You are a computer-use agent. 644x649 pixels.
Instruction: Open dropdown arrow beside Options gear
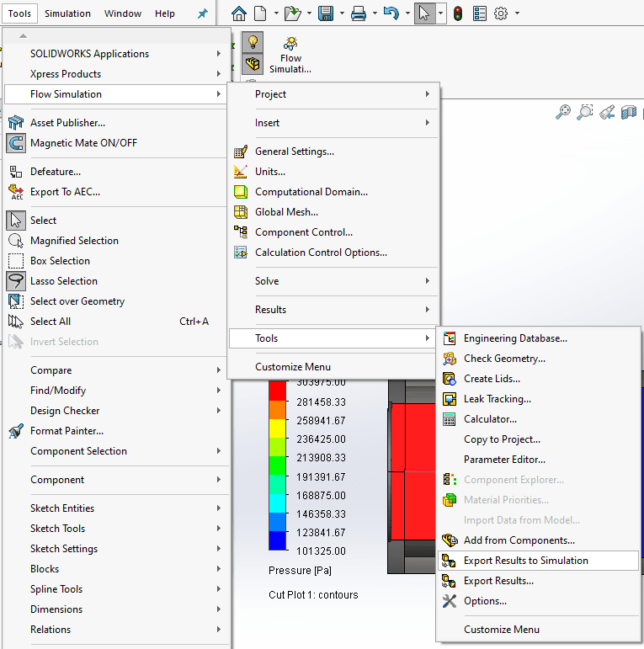[517, 13]
